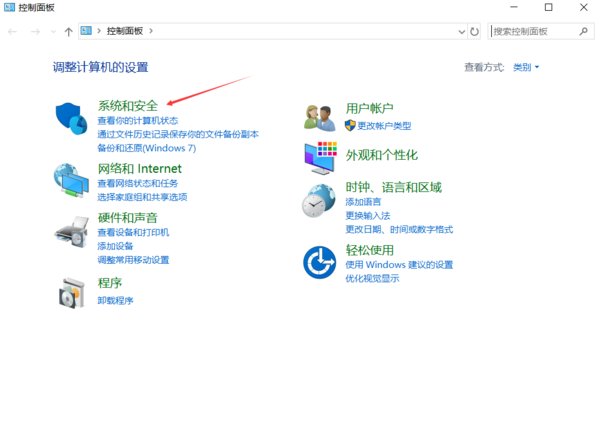This screenshot has width=600, height=427.
Task: Open the System and Security shield icon
Action: (72, 119)
